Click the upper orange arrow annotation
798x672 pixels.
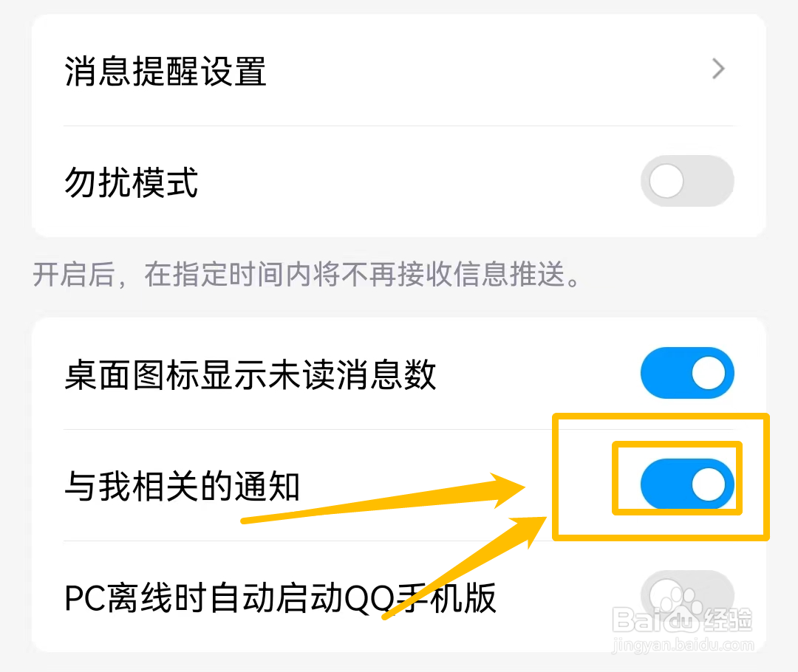[383, 498]
